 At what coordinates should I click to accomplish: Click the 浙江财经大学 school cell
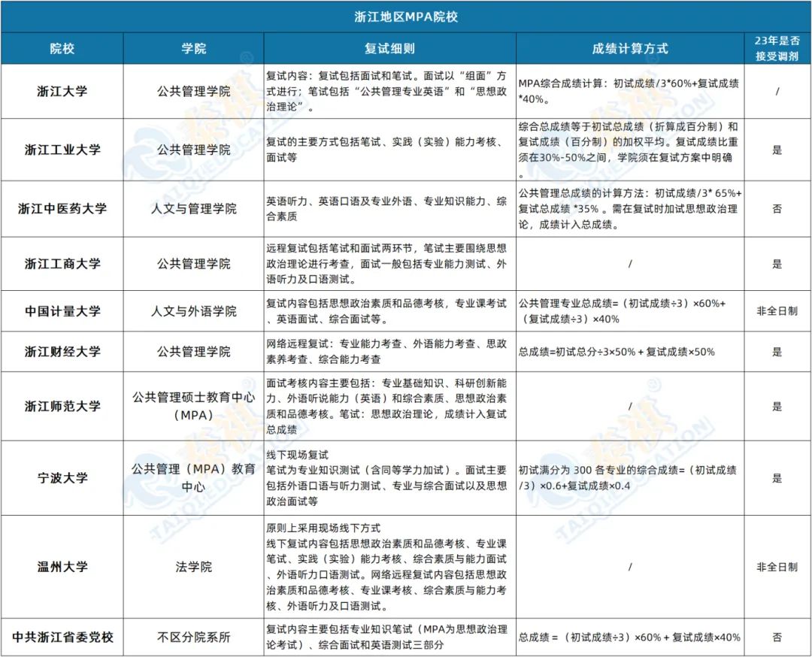click(x=62, y=352)
